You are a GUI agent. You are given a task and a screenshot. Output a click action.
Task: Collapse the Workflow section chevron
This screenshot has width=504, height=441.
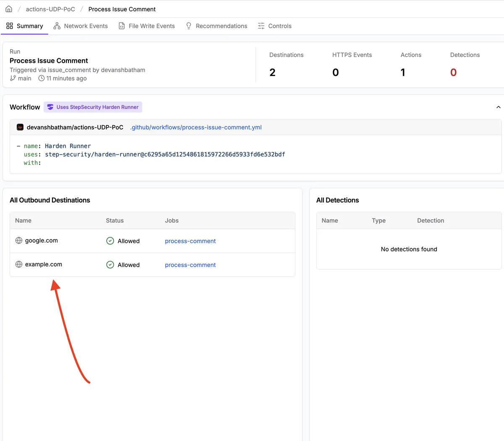pos(498,107)
